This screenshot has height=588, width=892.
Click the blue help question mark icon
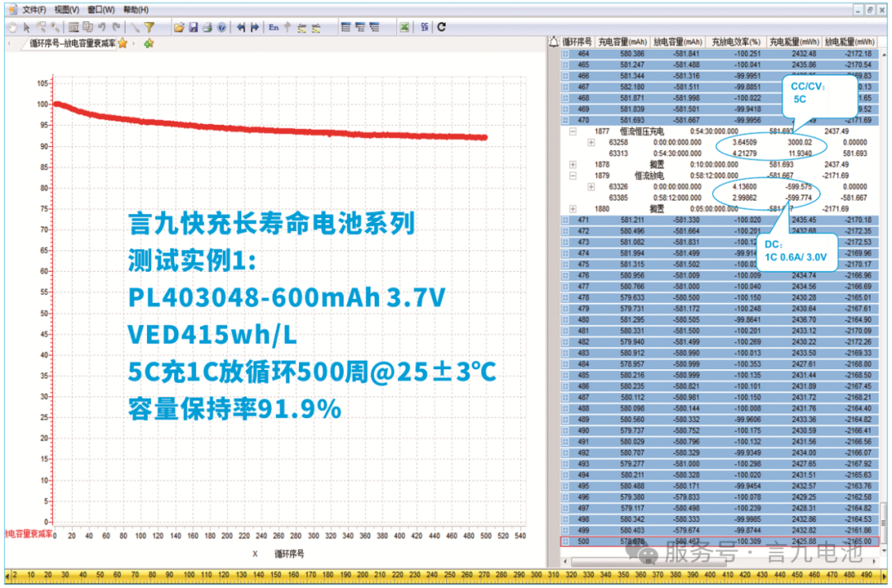pos(221,26)
